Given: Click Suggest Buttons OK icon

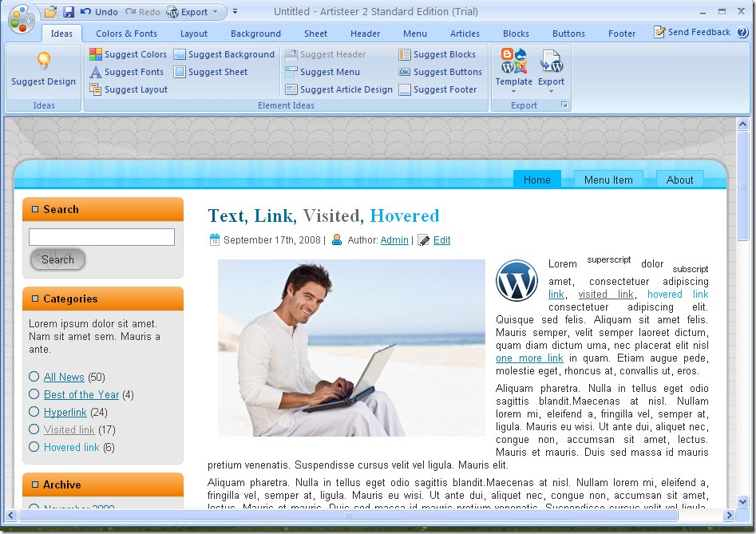Looking at the screenshot, I should pyautogui.click(x=405, y=72).
